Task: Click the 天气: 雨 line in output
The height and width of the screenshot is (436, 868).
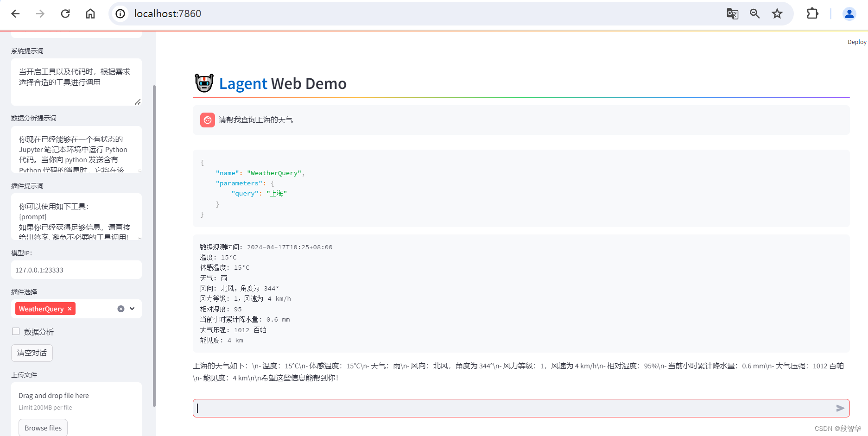Action: [x=214, y=278]
